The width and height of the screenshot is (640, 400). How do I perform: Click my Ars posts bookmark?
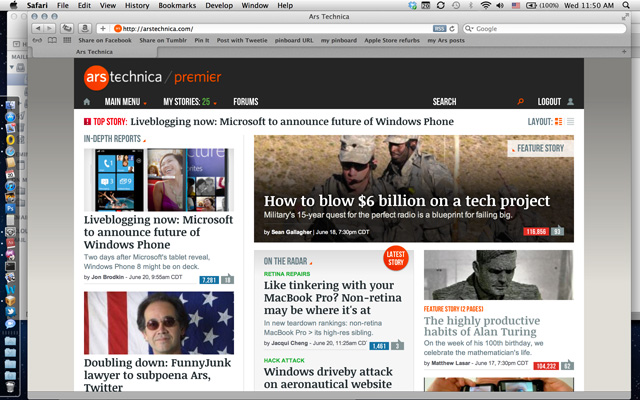pos(446,40)
